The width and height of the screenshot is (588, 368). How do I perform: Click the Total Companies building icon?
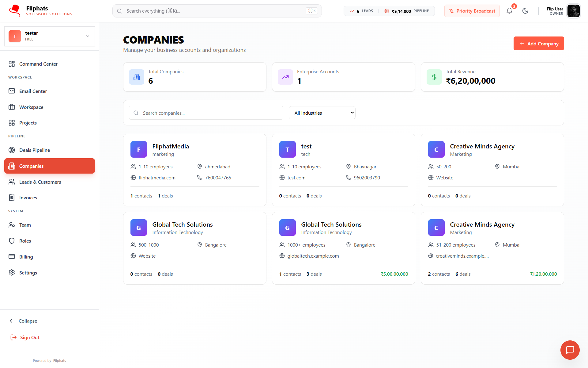click(x=137, y=77)
